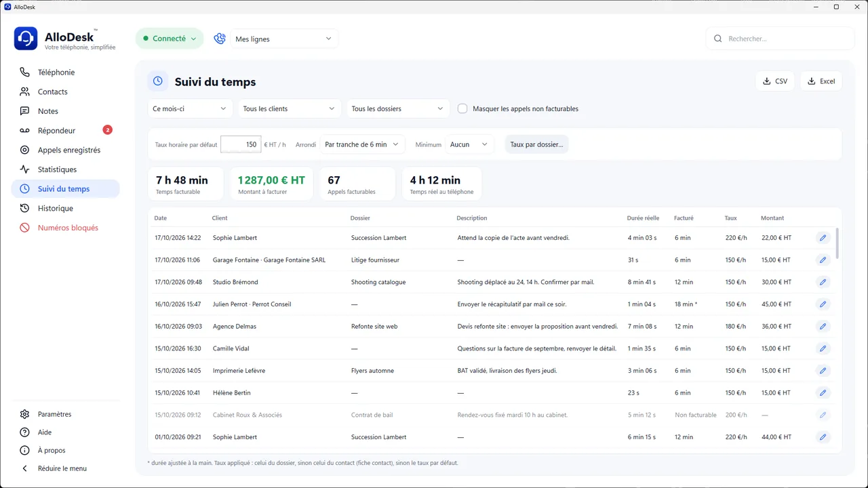Click the magnifier icon in the search box

pyautogui.click(x=718, y=39)
